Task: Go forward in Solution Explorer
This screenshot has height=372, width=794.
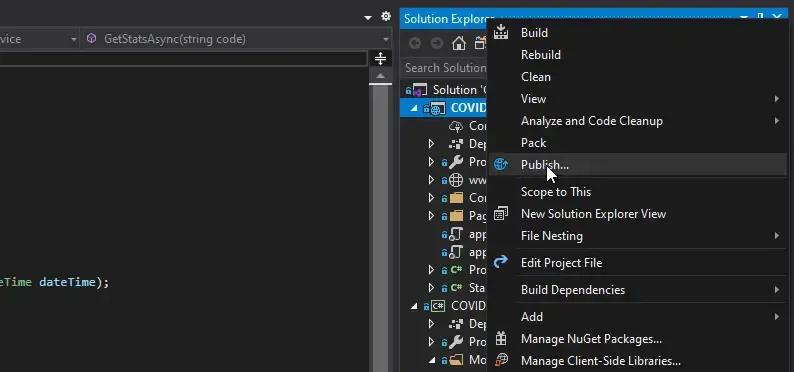Action: click(x=436, y=44)
